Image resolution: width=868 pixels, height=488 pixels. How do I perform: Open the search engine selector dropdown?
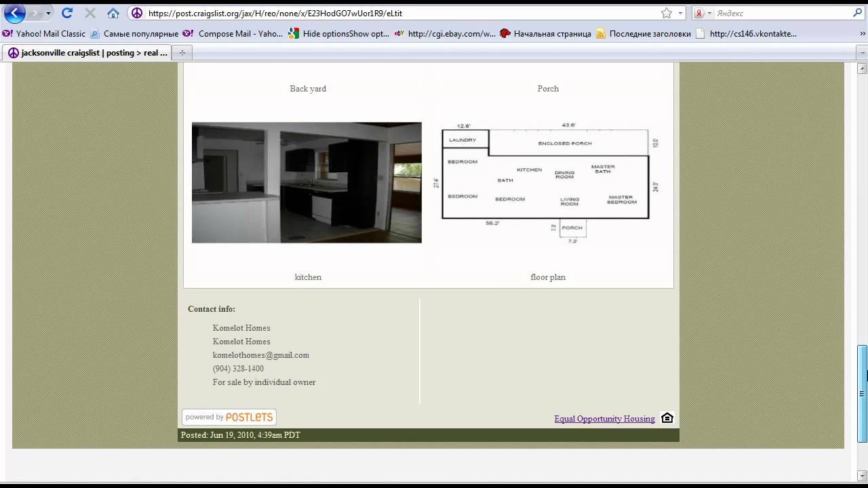point(709,14)
